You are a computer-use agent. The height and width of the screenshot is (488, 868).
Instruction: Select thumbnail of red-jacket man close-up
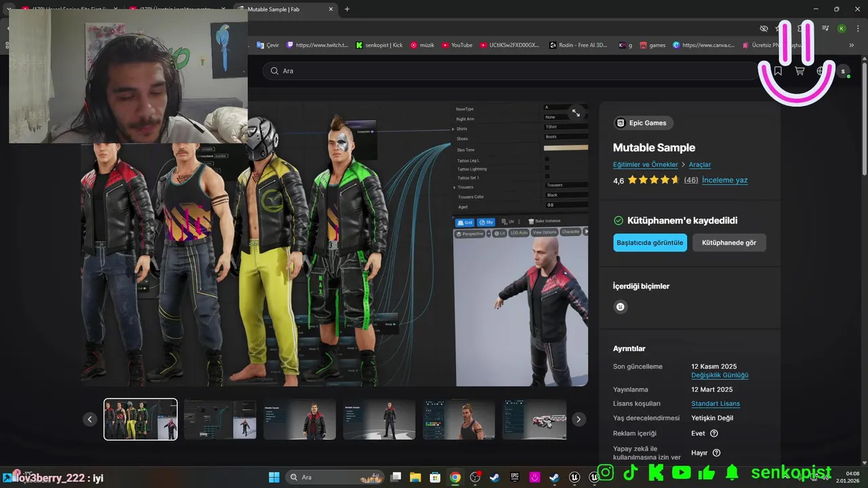click(300, 420)
